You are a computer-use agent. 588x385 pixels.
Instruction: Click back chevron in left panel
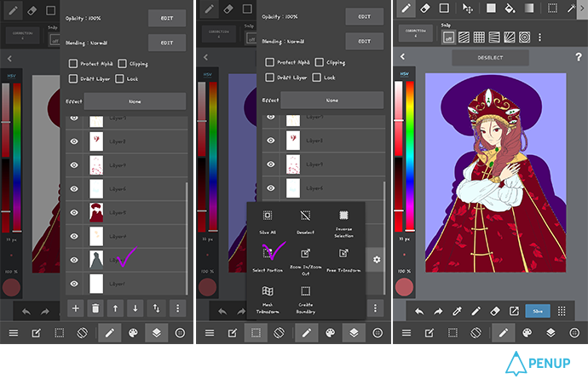pyautogui.click(x=9, y=59)
